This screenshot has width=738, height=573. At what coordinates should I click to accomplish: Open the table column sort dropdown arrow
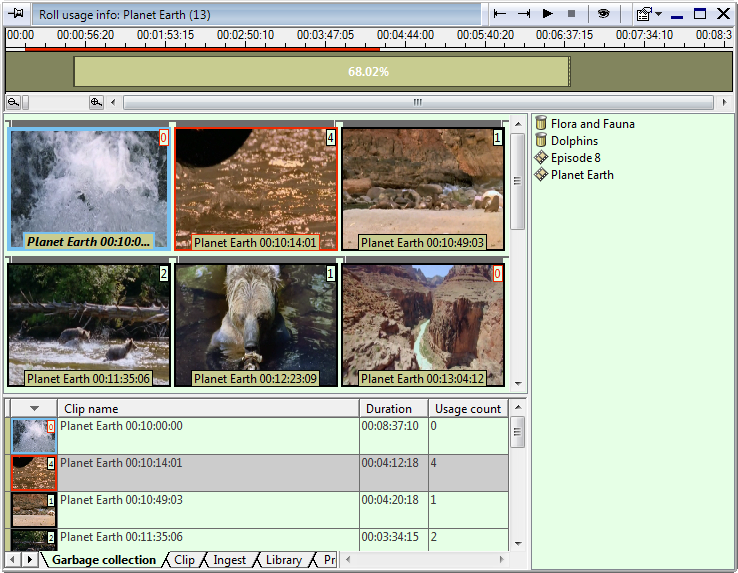(34, 408)
